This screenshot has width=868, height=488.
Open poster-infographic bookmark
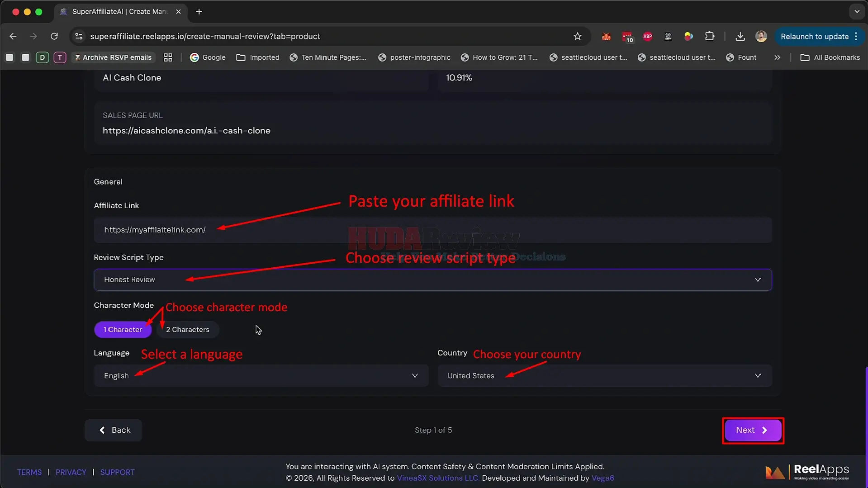tap(414, 57)
